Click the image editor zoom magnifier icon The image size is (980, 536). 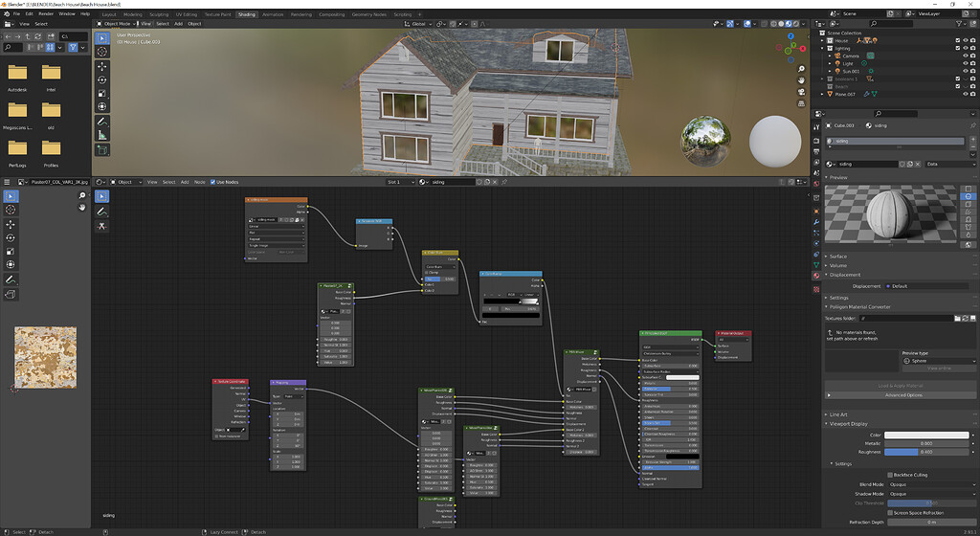click(x=82, y=195)
